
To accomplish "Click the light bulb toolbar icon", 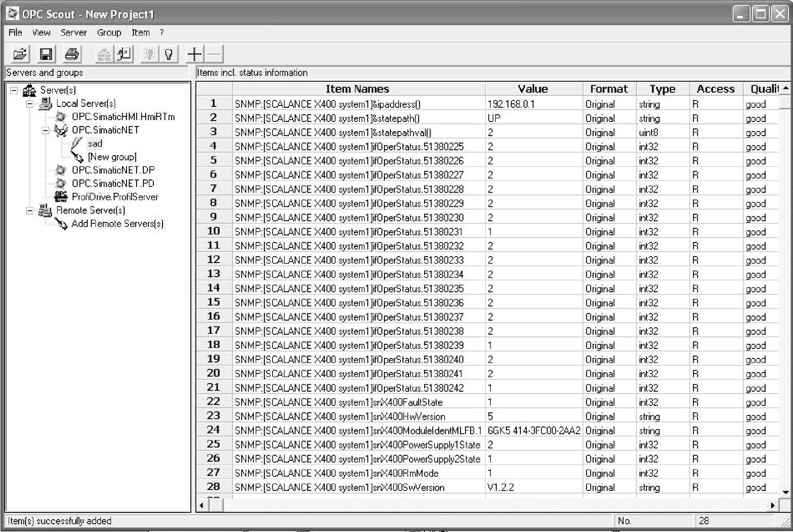I will [x=169, y=54].
